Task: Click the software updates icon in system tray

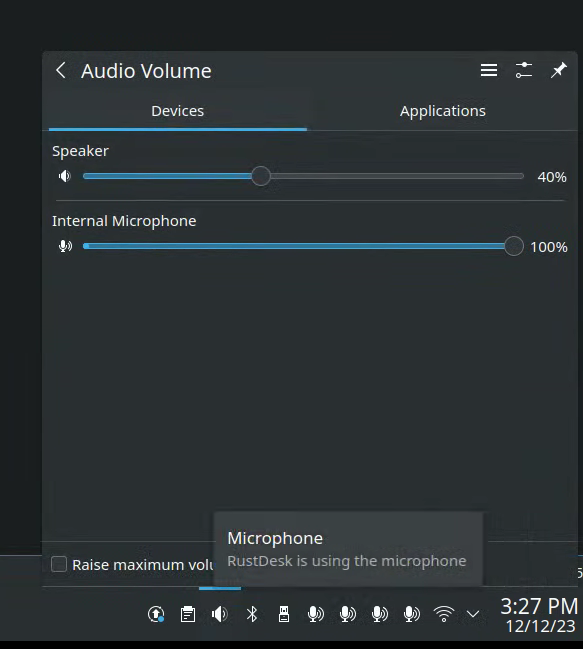Action: point(156,614)
